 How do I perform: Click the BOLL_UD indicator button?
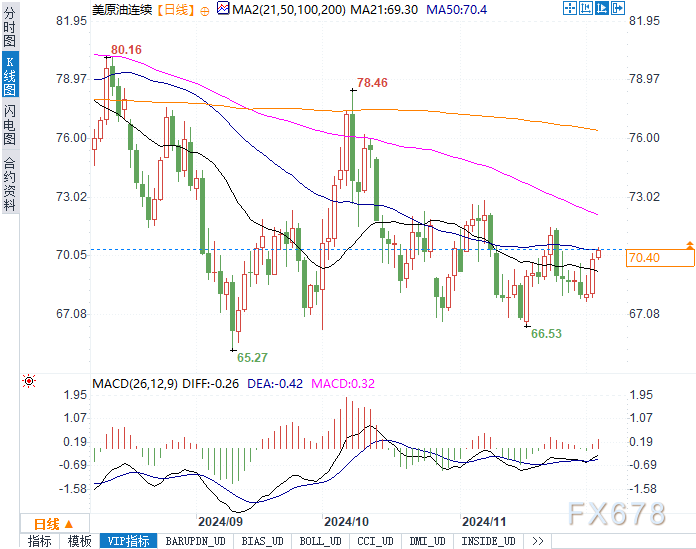click(320, 541)
